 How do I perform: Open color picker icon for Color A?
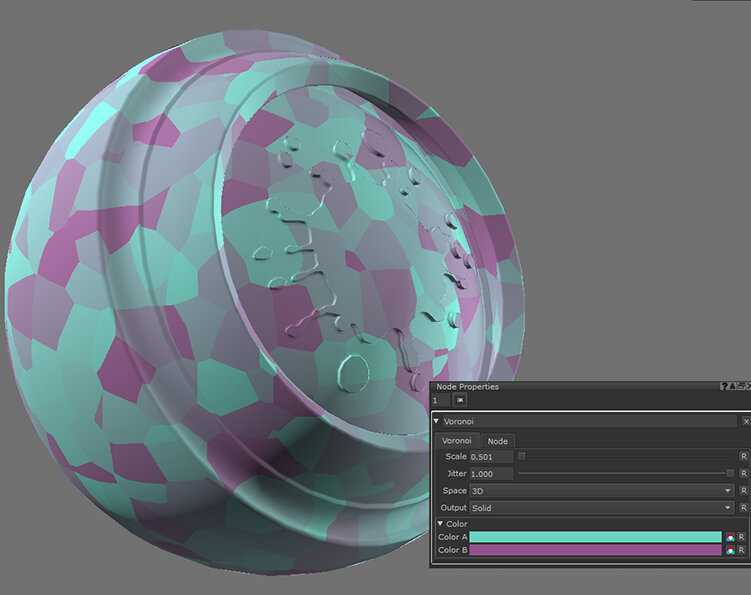(x=730, y=537)
